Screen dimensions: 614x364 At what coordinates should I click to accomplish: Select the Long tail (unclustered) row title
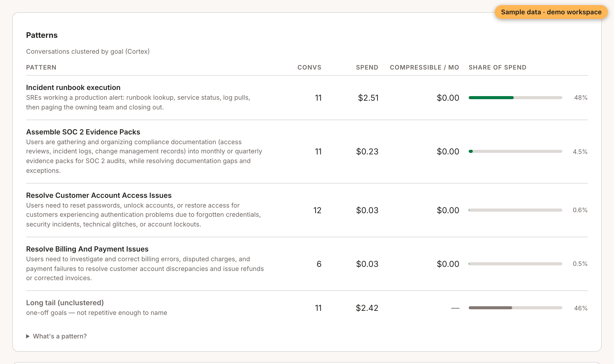click(x=65, y=303)
